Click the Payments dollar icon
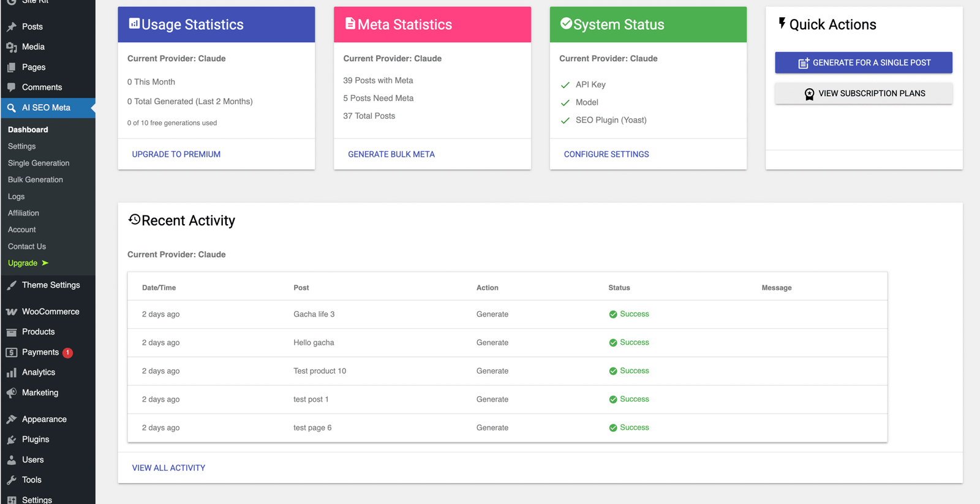Screen dimensions: 980x504 coord(12,353)
